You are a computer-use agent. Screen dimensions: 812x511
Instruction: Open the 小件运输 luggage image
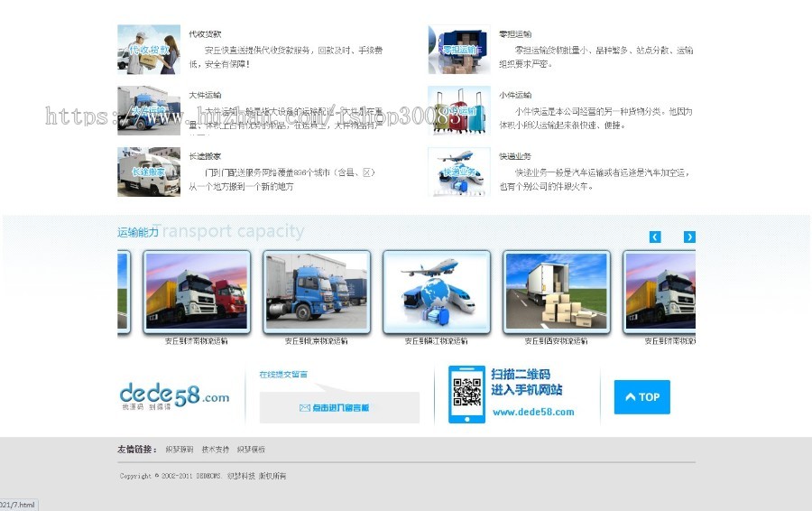click(459, 110)
